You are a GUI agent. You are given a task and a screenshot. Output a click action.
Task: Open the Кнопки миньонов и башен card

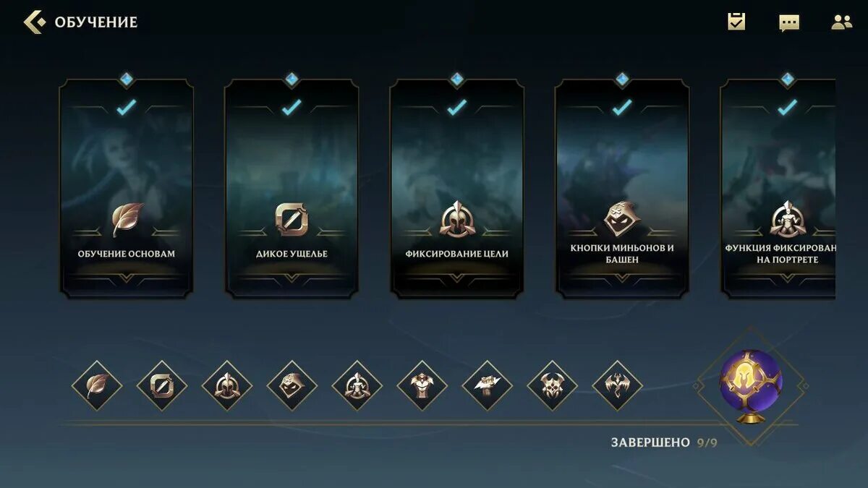622,188
